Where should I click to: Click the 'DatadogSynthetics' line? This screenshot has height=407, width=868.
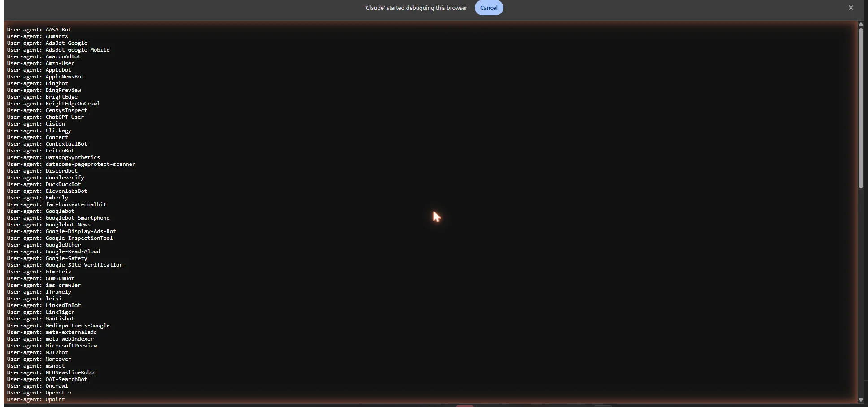pyautogui.click(x=53, y=157)
